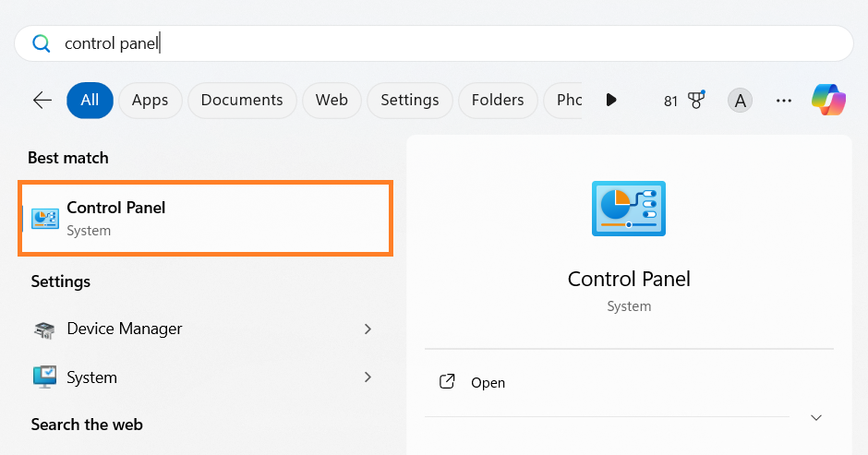Launch Copilot from the colorful icon
Image resolution: width=868 pixels, height=455 pixels.
coord(828,100)
